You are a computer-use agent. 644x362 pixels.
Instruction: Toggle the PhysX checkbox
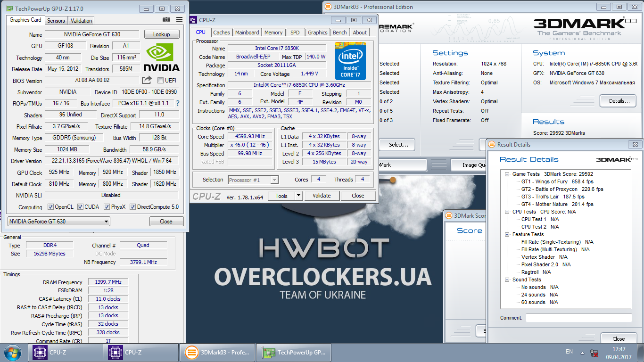click(x=107, y=207)
